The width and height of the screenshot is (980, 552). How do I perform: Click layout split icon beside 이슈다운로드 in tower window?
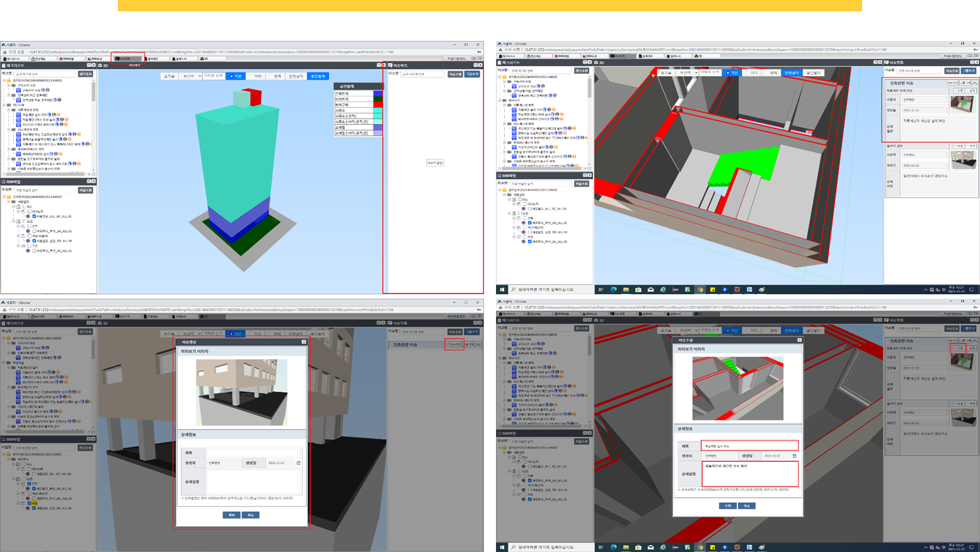pyautogui.click(x=473, y=59)
